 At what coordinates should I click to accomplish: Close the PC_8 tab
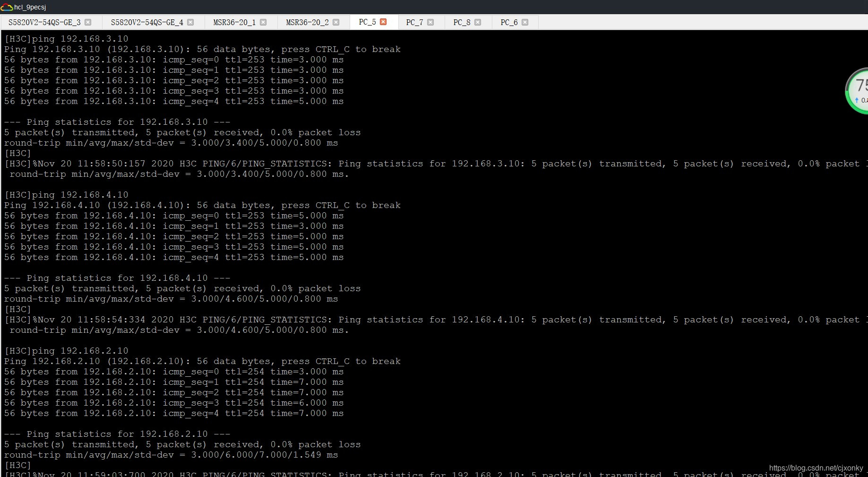tap(478, 22)
